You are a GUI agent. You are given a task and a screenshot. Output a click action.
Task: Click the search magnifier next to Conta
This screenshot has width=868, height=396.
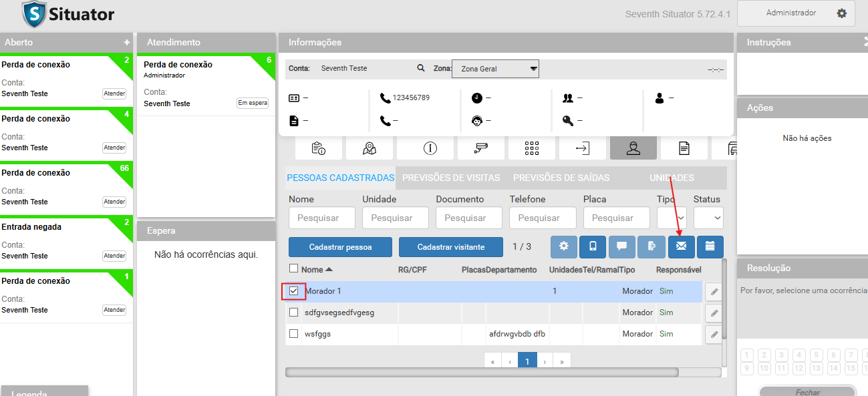(x=421, y=68)
